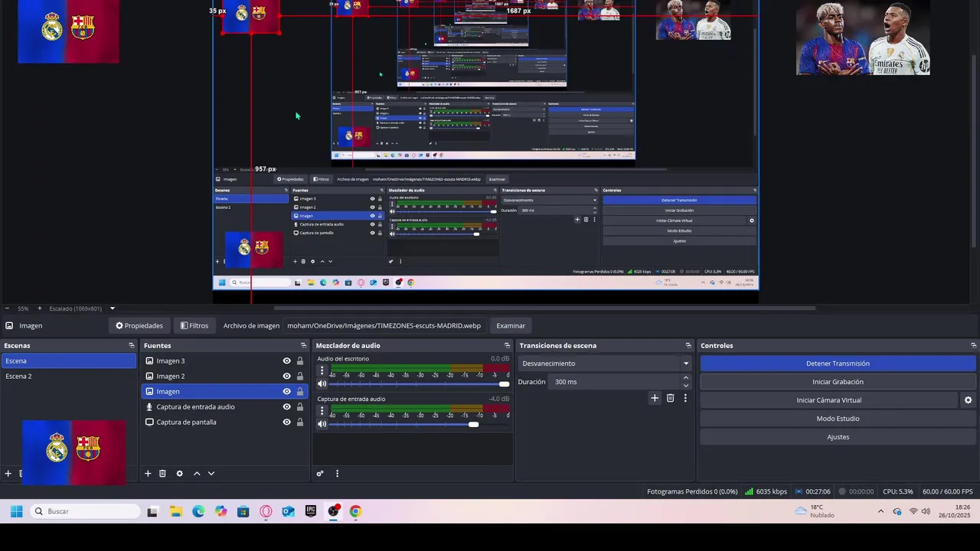Open Filtros for the source
Screen dimensions: 980x551
pos(194,326)
